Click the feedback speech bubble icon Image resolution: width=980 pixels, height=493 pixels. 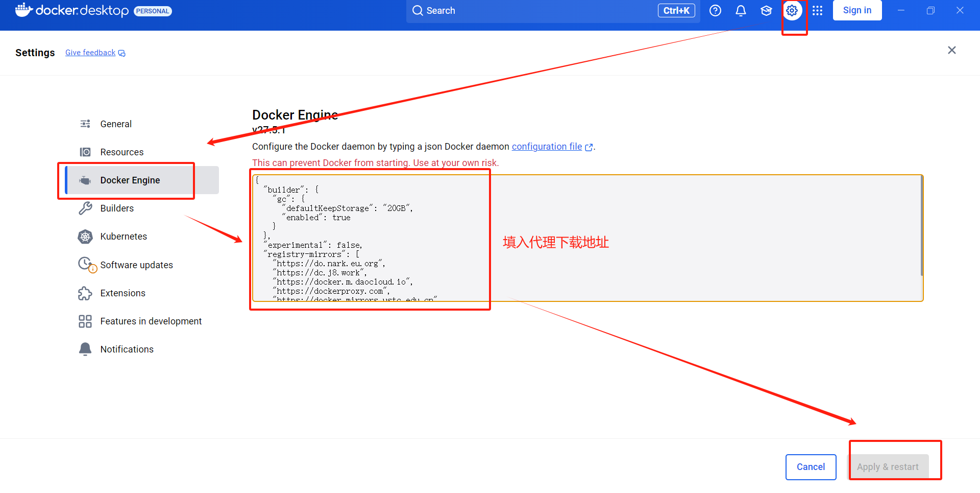coord(121,53)
